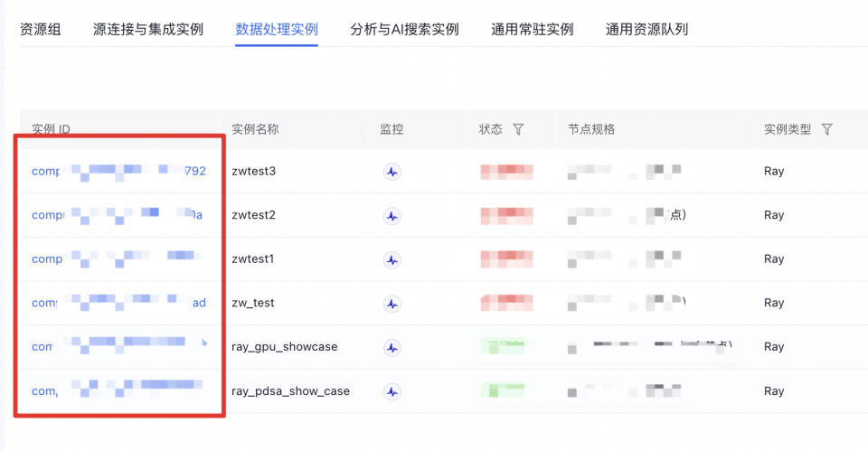This screenshot has height=451, width=868.
Task: Open instance ID link for zwtest3
Action: point(118,171)
